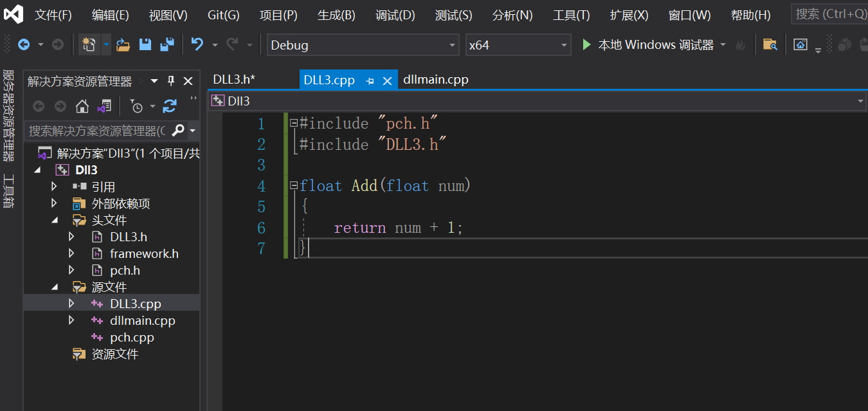868x411 pixels.
Task: Open the 工具箱 toolbox side tab
Action: click(8, 192)
